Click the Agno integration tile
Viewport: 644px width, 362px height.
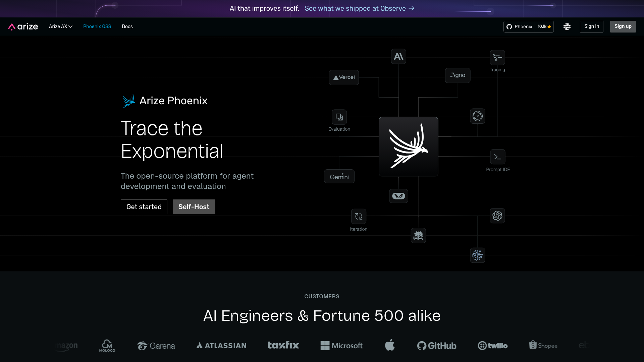(458, 75)
